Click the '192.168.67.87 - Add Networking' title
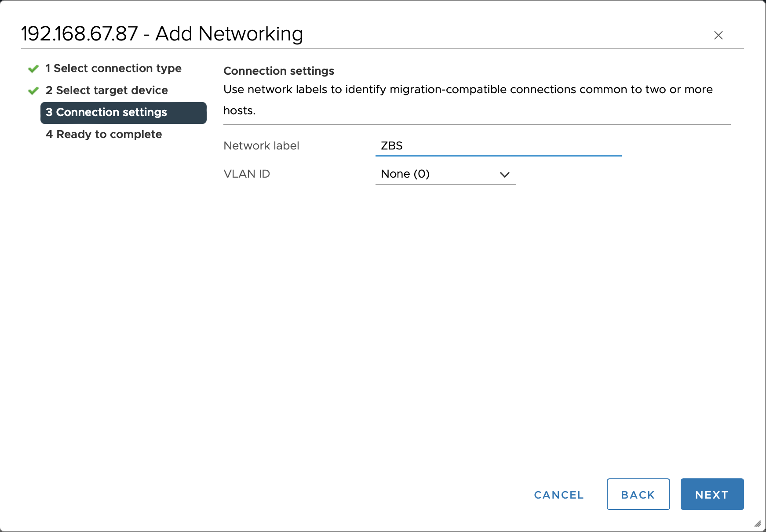 162,34
